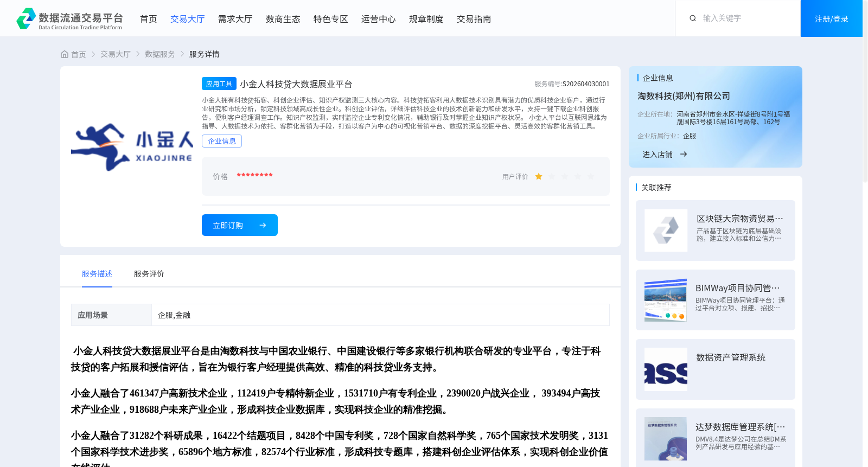This screenshot has height=467, width=868.
Task: Open 数商生态 navigation item
Action: coord(283,19)
